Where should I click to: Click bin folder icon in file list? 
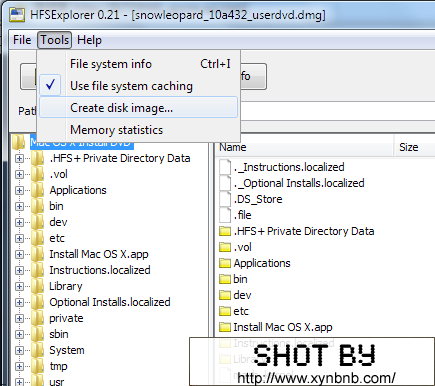click(225, 279)
